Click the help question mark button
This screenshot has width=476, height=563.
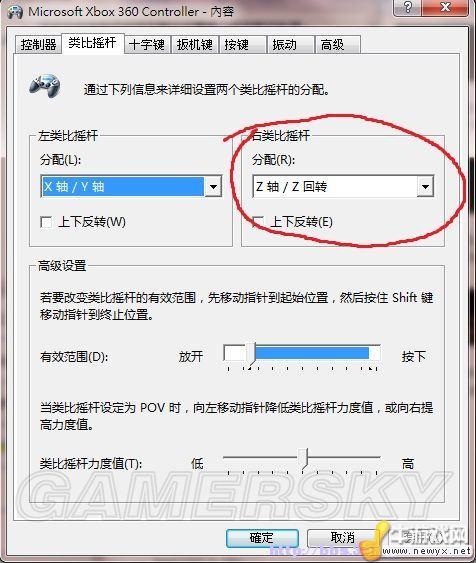[x=407, y=7]
